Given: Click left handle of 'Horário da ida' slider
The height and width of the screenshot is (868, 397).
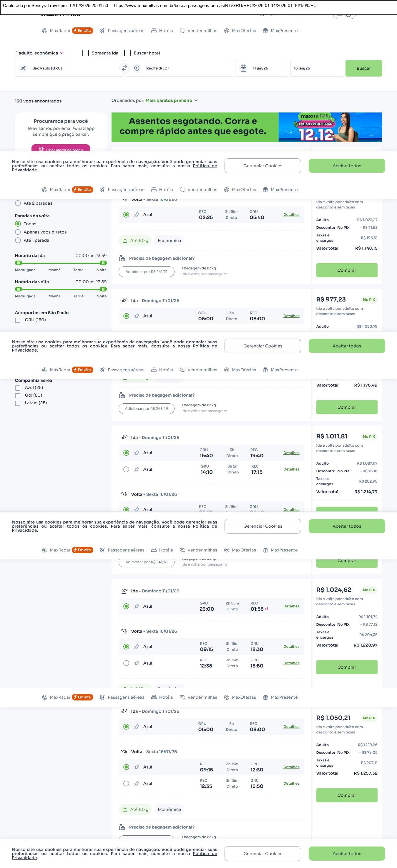Looking at the screenshot, I should 19,263.
